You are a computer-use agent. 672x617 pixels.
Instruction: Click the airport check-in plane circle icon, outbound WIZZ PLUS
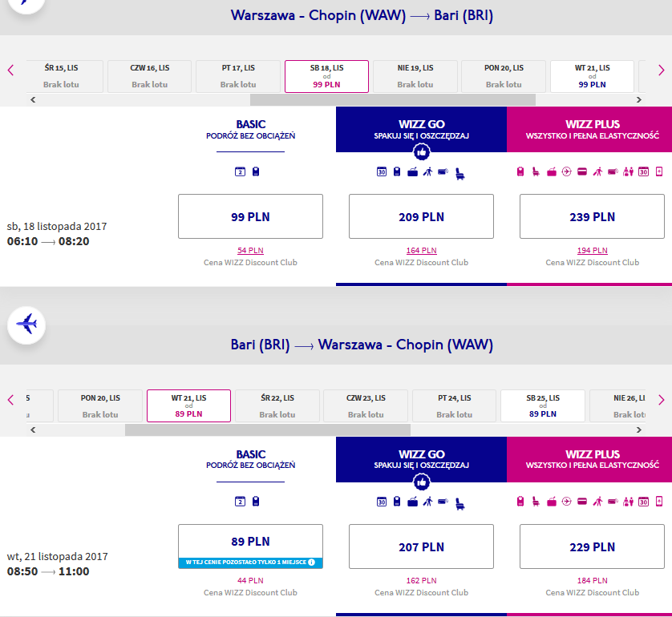(567, 172)
